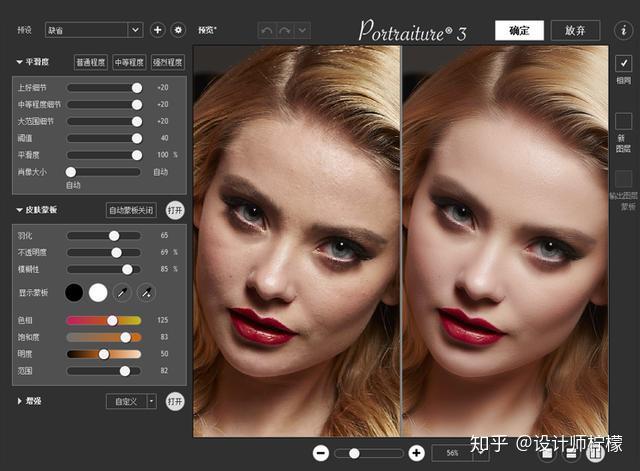The width and height of the screenshot is (640, 471).
Task: Zoom out with the minus icon
Action: pyautogui.click(x=320, y=453)
